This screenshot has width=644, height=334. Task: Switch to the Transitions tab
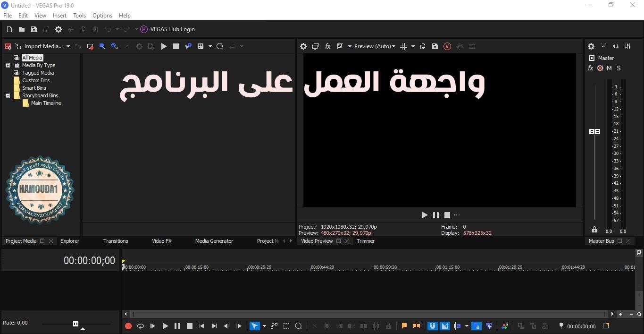(x=116, y=241)
